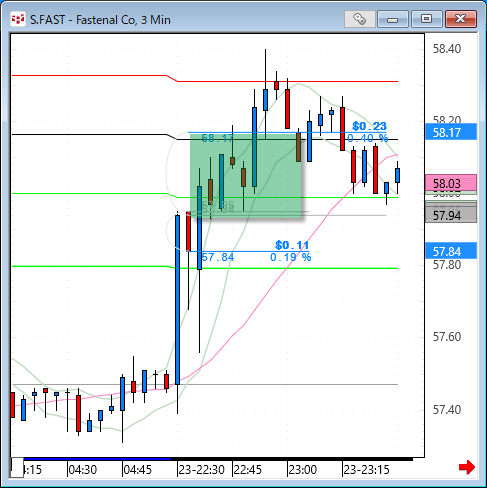
Task: Click the 23:00 time axis label
Action: [x=303, y=470]
